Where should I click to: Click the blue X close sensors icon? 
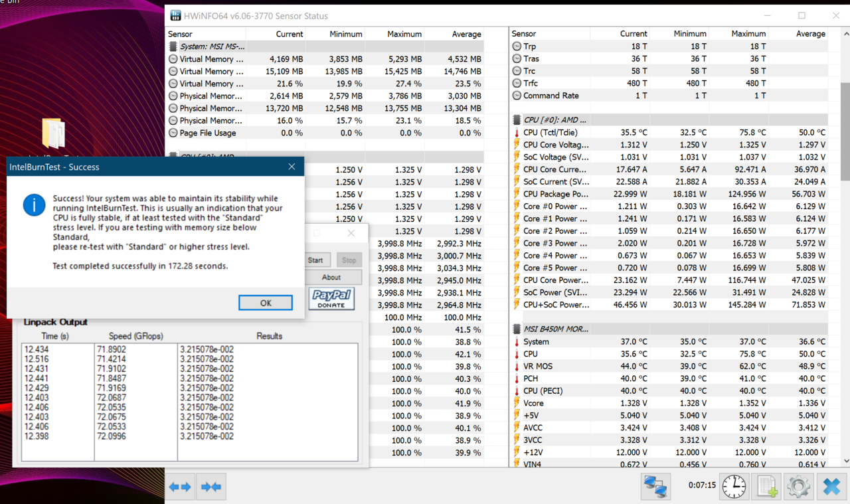click(831, 487)
